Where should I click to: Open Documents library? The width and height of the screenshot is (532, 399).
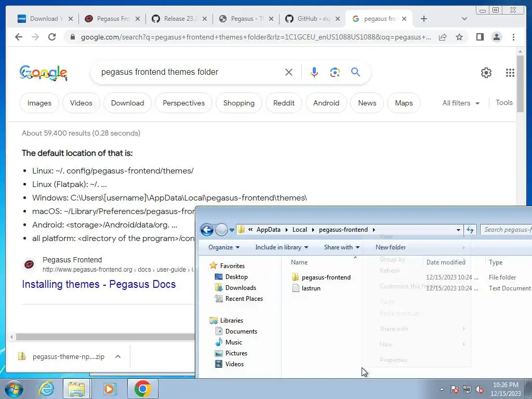pos(241,331)
